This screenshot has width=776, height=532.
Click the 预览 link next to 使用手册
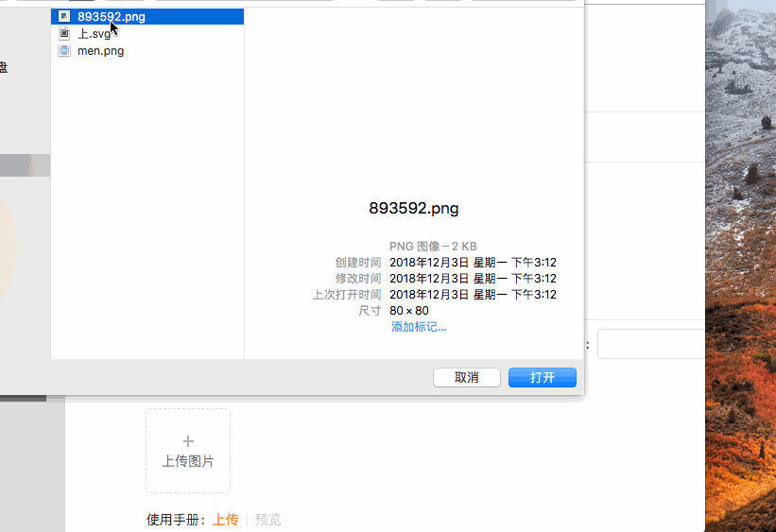pyautogui.click(x=267, y=520)
